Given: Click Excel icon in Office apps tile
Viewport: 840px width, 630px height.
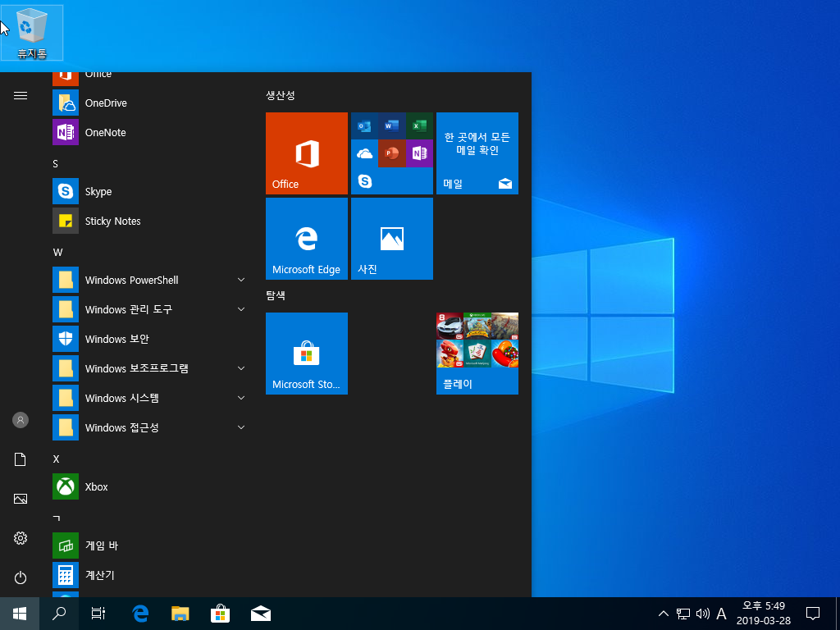Looking at the screenshot, I should (419, 126).
